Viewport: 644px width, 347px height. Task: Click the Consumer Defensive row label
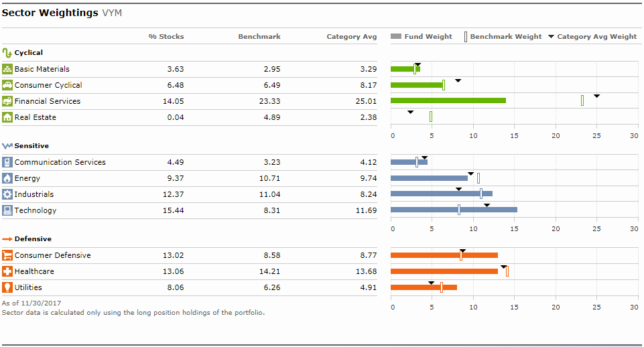52,255
